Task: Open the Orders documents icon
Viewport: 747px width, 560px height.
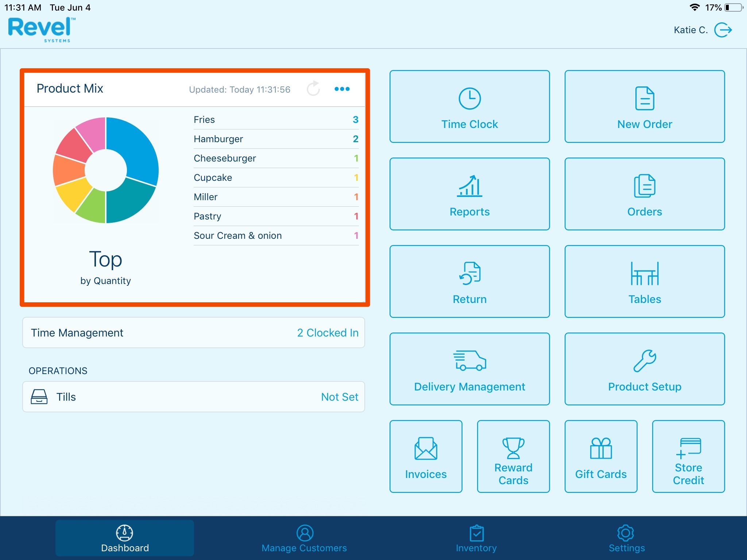Action: coord(644,186)
